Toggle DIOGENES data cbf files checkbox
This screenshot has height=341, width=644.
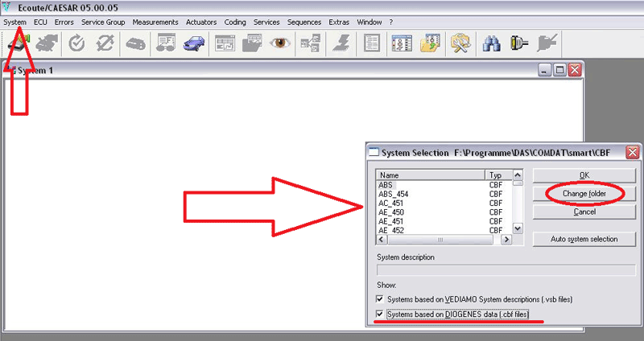pyautogui.click(x=380, y=314)
